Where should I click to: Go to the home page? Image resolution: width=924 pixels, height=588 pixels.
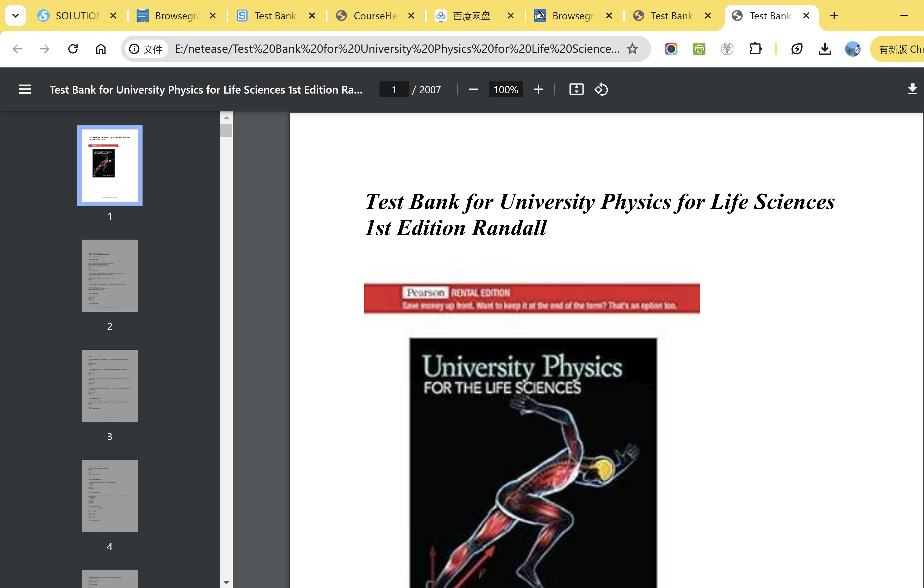tap(101, 49)
